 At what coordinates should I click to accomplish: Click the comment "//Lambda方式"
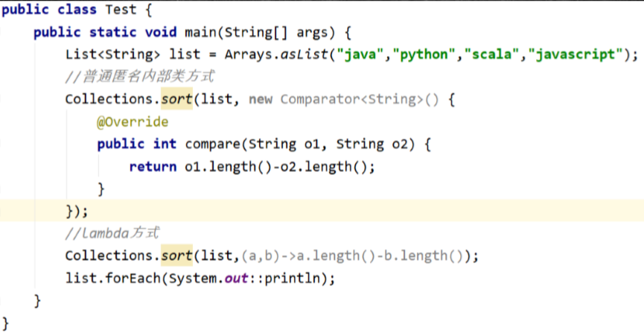pyautogui.click(x=112, y=233)
